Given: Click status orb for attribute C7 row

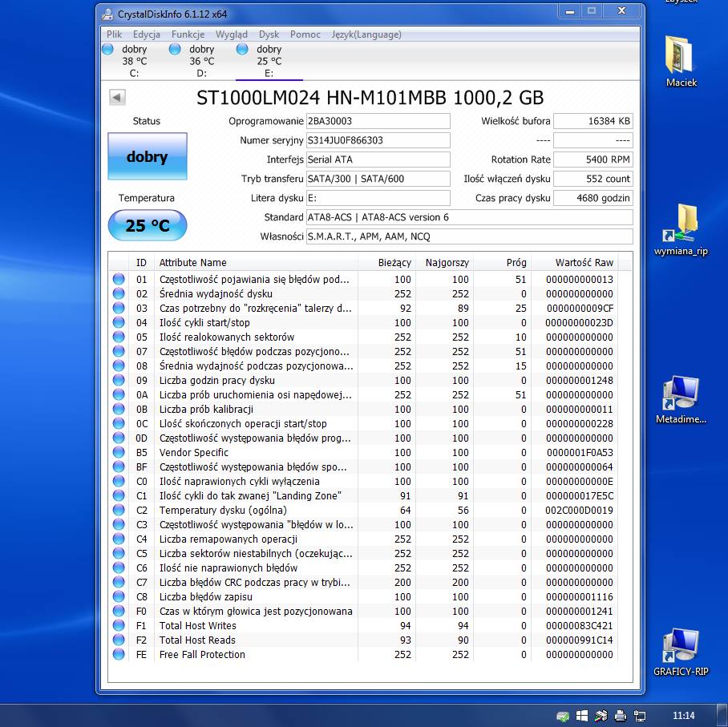Looking at the screenshot, I should (119, 582).
